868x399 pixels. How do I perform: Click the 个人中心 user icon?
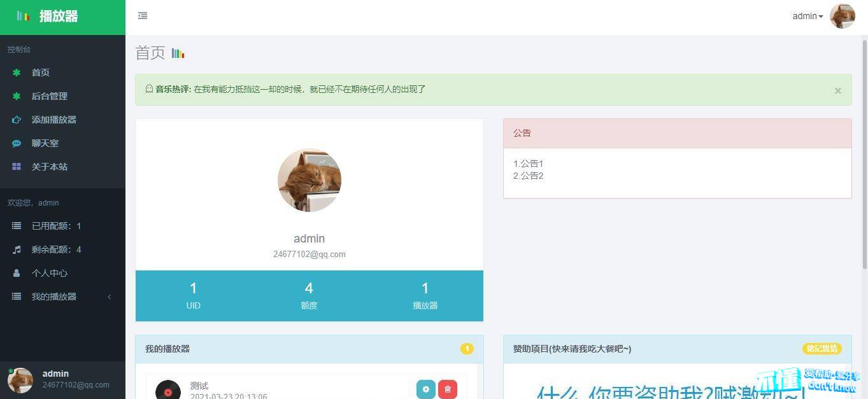click(17, 273)
